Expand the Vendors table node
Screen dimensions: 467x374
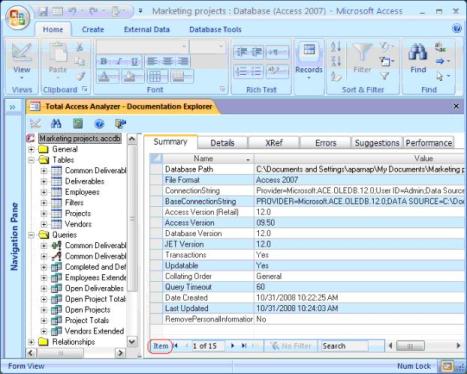[x=44, y=224]
